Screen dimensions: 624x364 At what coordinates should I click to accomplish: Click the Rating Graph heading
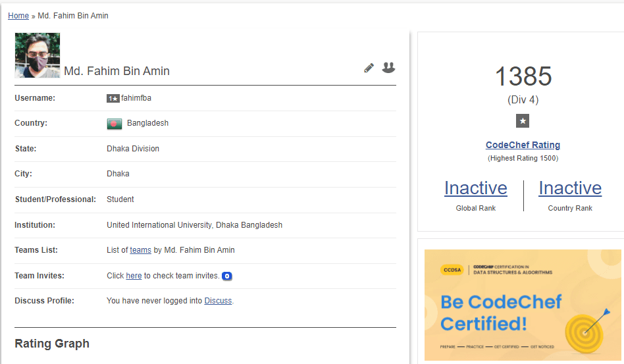point(52,344)
